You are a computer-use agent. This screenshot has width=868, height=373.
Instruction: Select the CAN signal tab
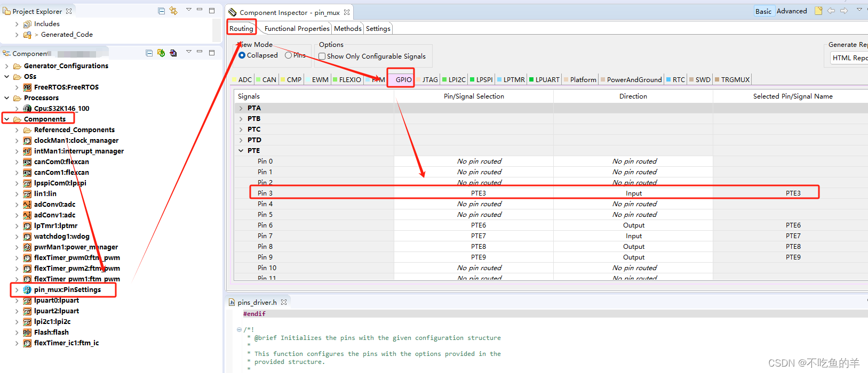point(266,79)
